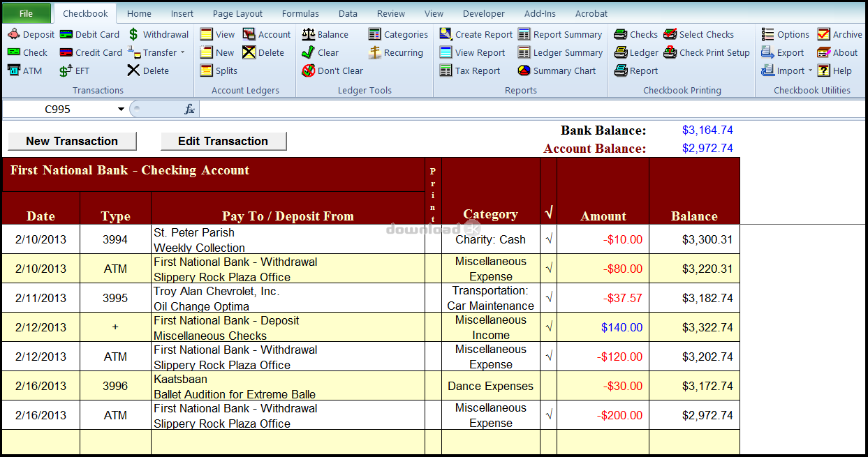Open the File menu tab
The image size is (868, 457).
[x=26, y=13]
